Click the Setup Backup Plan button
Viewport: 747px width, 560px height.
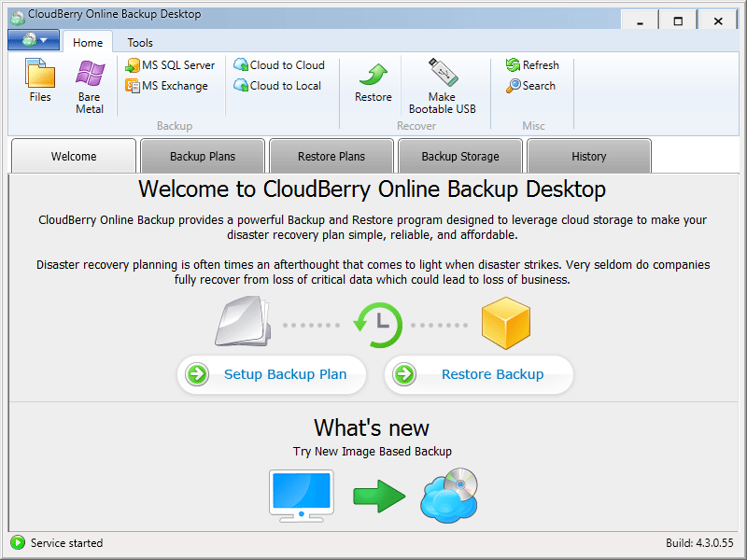click(272, 374)
